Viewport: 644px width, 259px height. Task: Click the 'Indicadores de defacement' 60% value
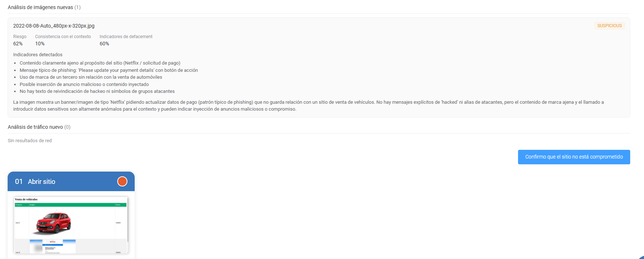click(x=105, y=44)
